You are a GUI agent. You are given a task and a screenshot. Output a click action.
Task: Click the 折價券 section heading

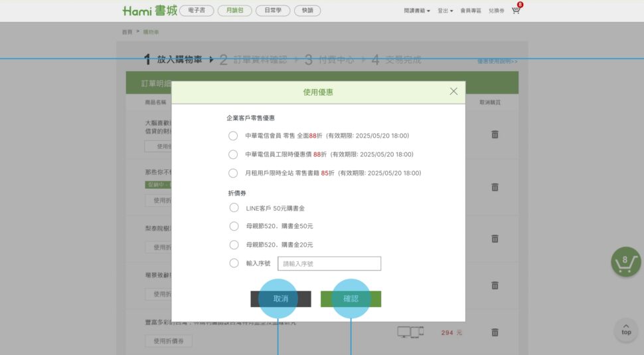click(237, 193)
